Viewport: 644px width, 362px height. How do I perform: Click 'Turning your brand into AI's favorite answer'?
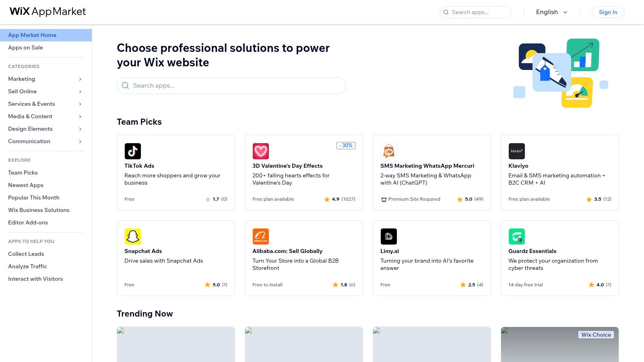[427, 264]
